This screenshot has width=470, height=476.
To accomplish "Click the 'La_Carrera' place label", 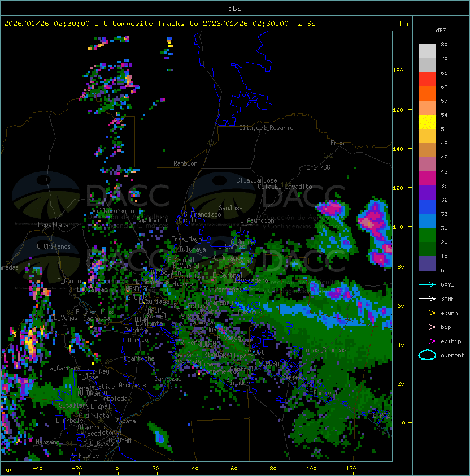I will (63, 368).
